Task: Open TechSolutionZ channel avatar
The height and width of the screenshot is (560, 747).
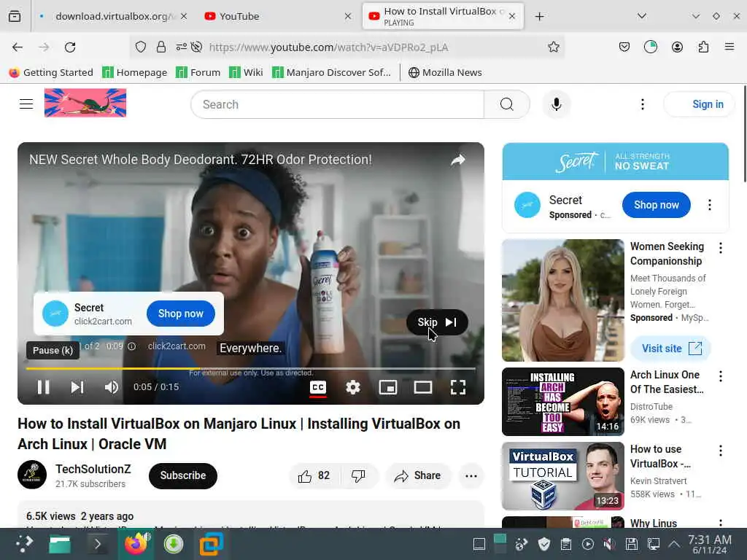Action: 32,475
